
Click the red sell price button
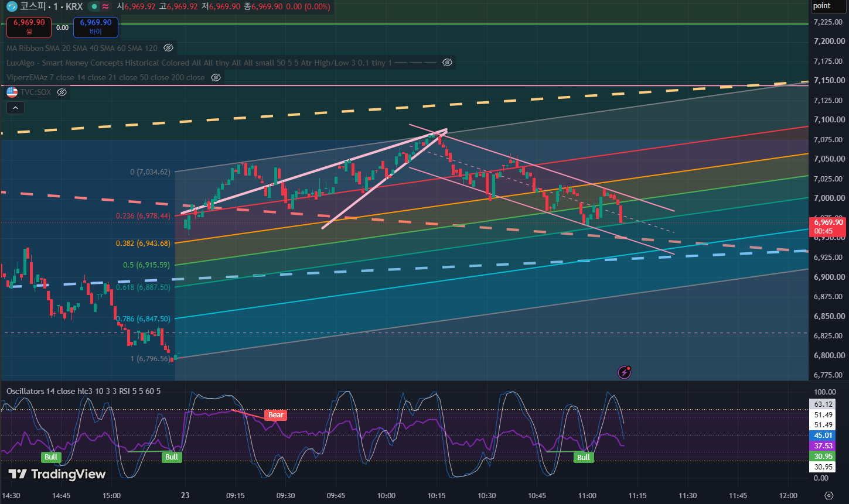coord(29,27)
